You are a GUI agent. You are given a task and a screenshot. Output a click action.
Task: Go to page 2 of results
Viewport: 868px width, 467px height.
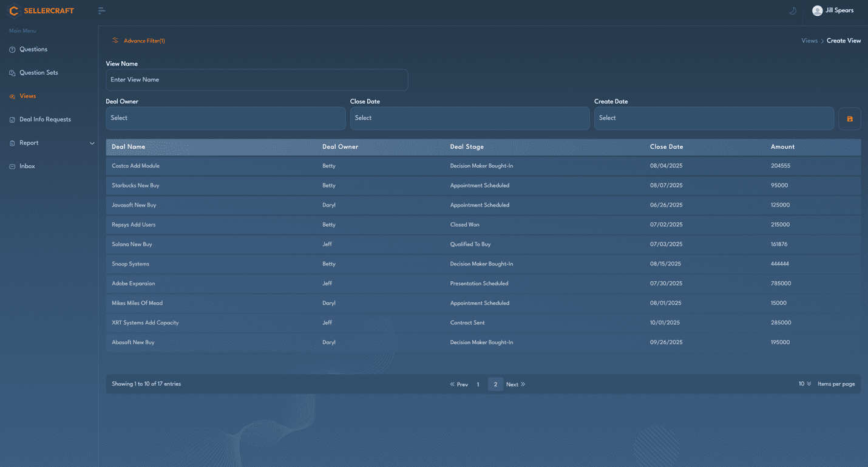click(x=495, y=384)
